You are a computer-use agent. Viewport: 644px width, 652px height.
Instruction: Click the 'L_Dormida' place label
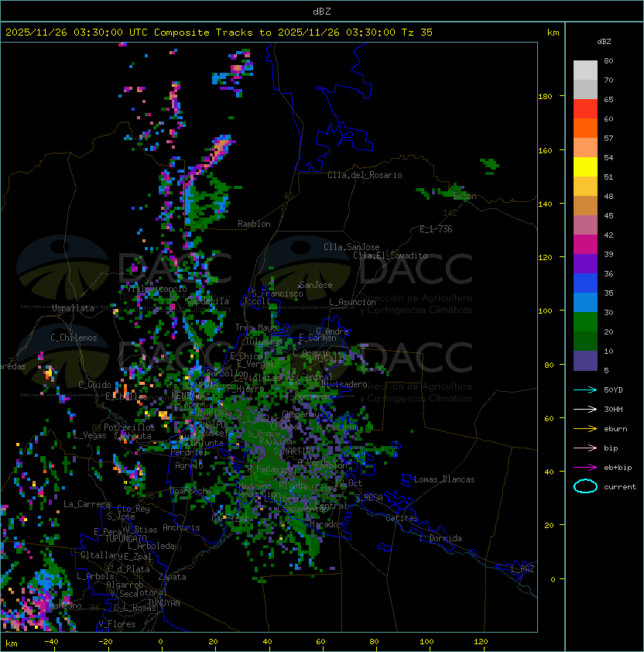tap(440, 538)
